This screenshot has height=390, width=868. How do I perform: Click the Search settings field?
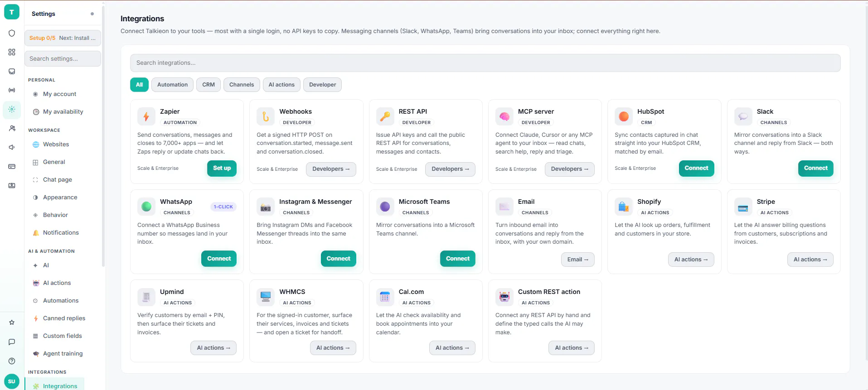(x=63, y=58)
